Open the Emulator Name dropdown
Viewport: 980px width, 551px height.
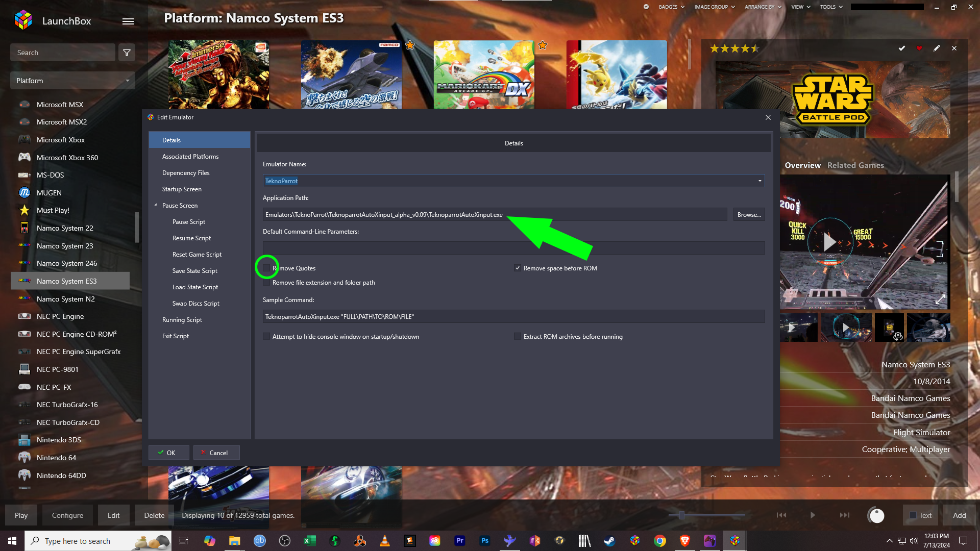click(759, 181)
